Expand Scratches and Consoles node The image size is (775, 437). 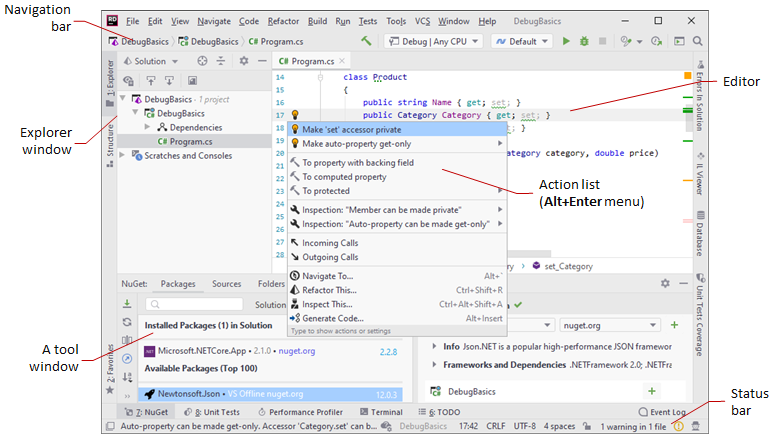123,155
